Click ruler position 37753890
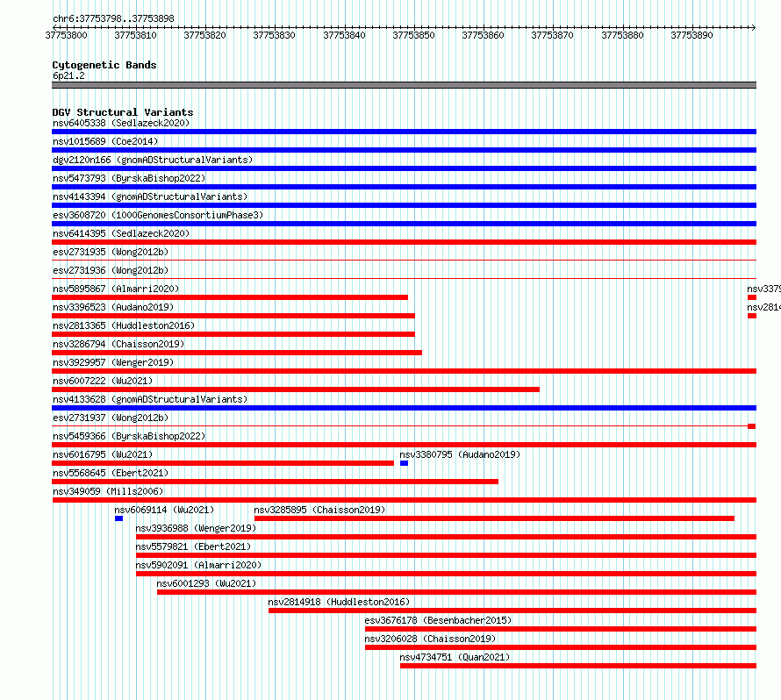 (691, 35)
